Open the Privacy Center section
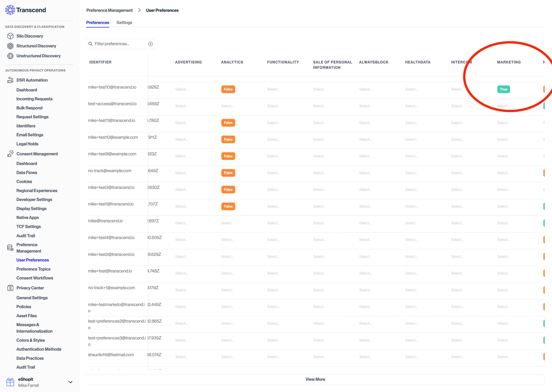This screenshot has width=552, height=392. (30, 288)
